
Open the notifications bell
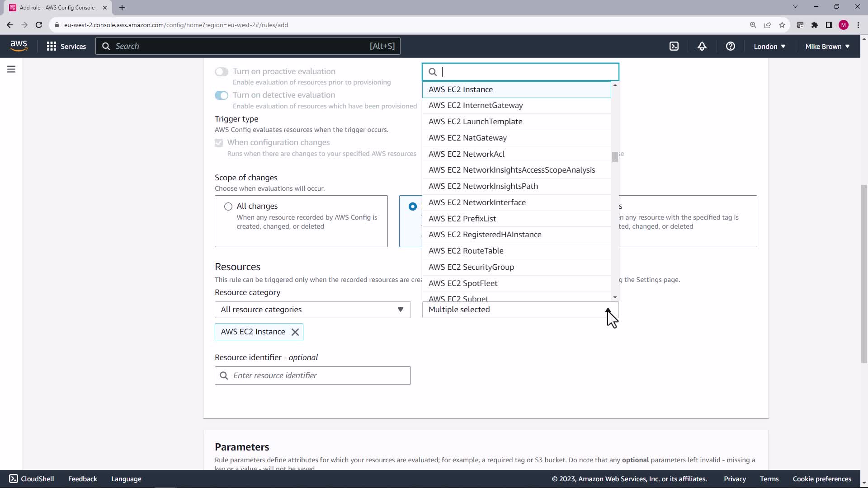[702, 46]
